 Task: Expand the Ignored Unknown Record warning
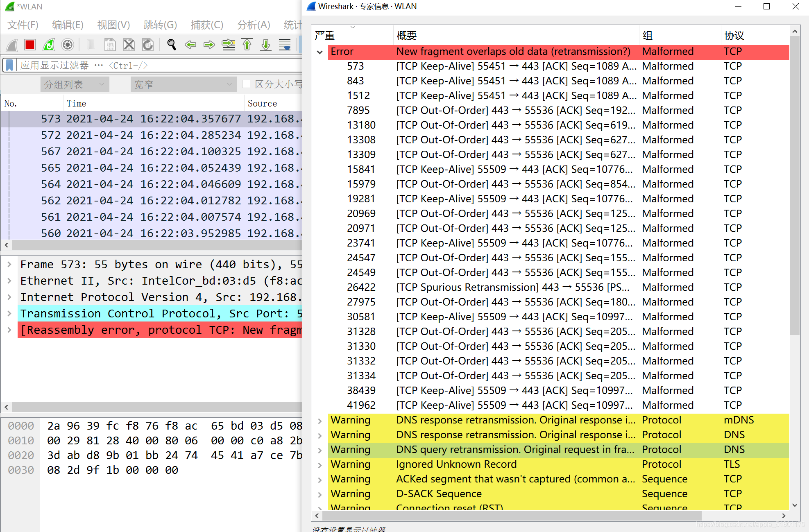coord(320,465)
